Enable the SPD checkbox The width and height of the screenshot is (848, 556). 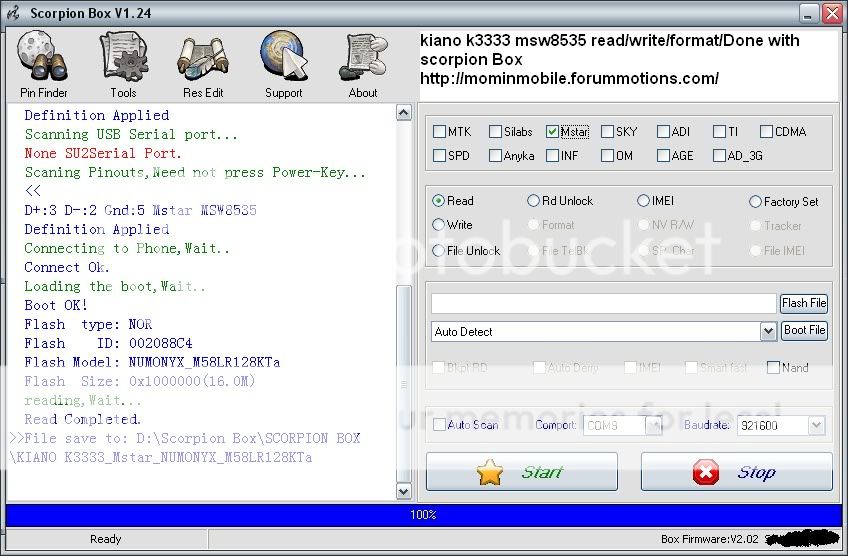[439, 156]
